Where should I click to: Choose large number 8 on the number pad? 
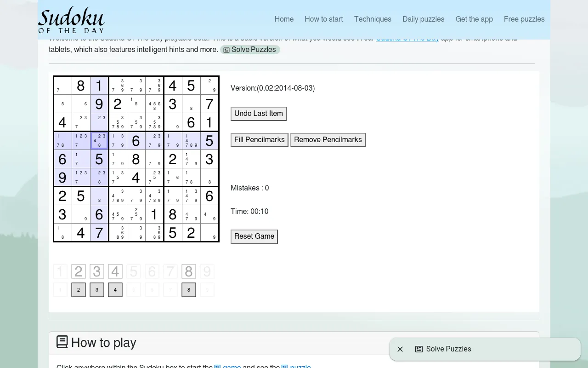click(189, 271)
